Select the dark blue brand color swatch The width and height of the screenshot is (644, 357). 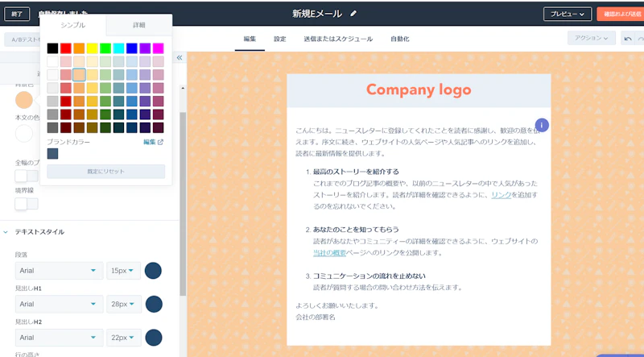[x=52, y=153]
